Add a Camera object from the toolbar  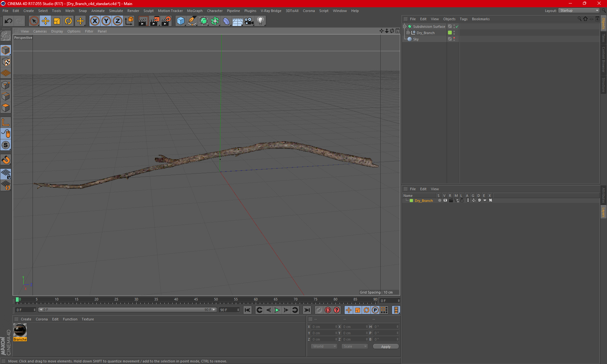[249, 21]
